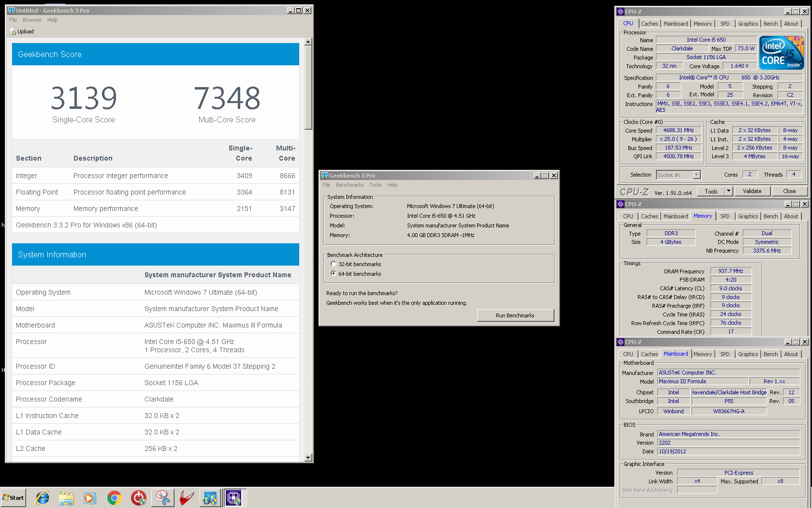Viewport: 812px width, 508px height.
Task: Click the Validate button in CPU-Z
Action: (752, 191)
